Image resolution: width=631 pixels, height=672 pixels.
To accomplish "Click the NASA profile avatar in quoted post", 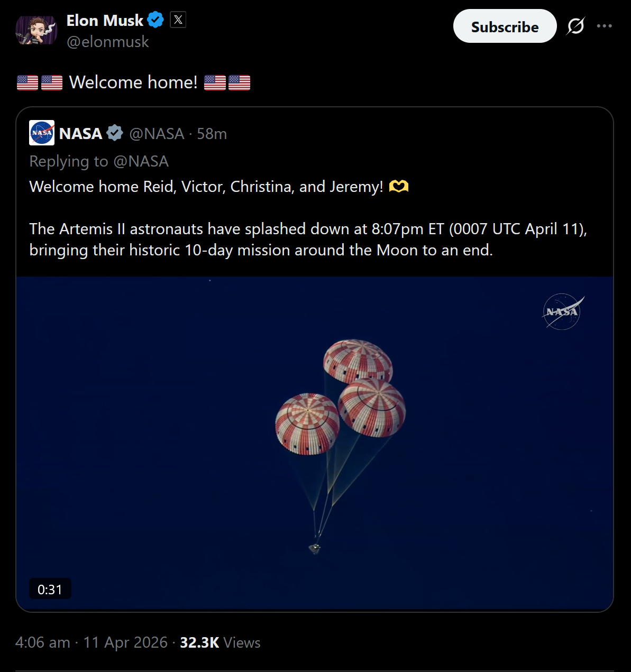I will [x=42, y=133].
